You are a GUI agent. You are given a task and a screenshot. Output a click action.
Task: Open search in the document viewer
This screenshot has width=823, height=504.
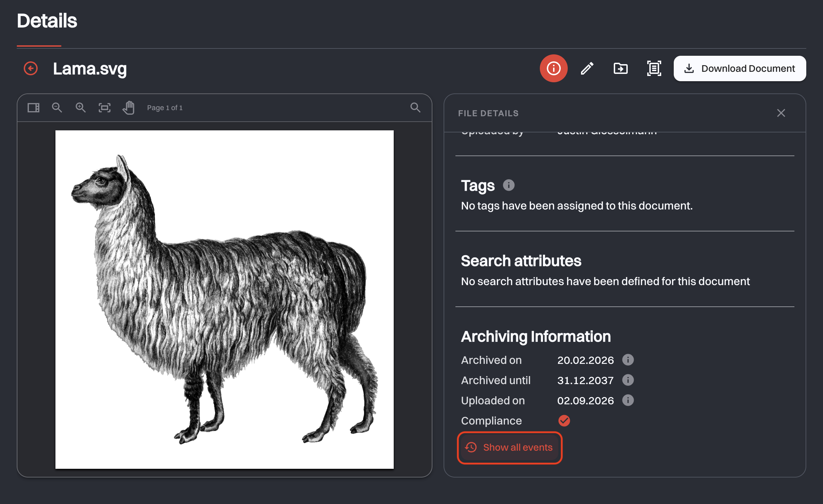(415, 108)
